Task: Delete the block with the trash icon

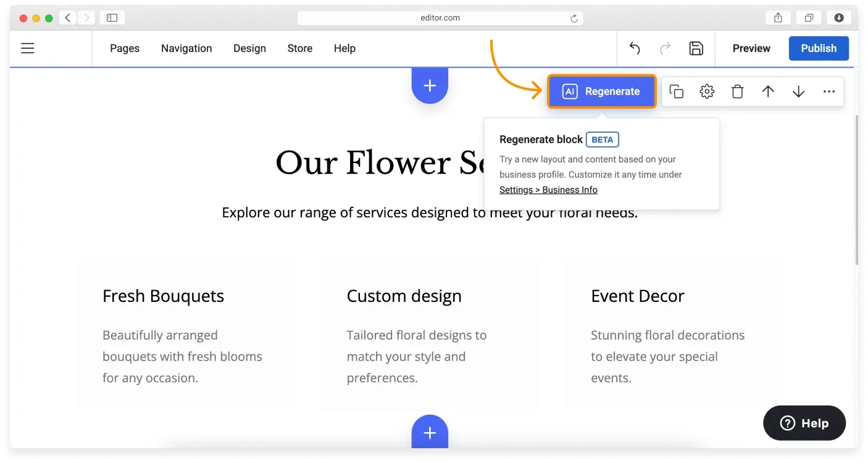Action: 737,91
